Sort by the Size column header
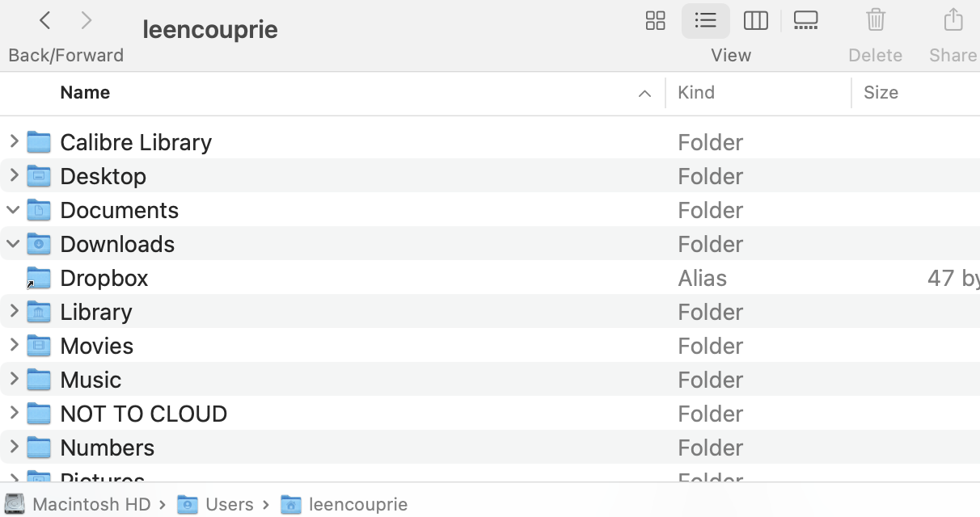This screenshot has width=980, height=517. [881, 93]
